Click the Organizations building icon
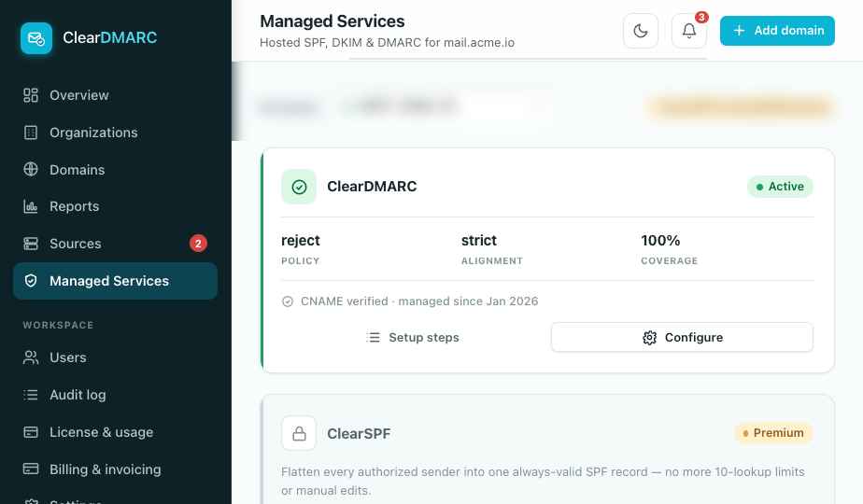 pyautogui.click(x=31, y=133)
